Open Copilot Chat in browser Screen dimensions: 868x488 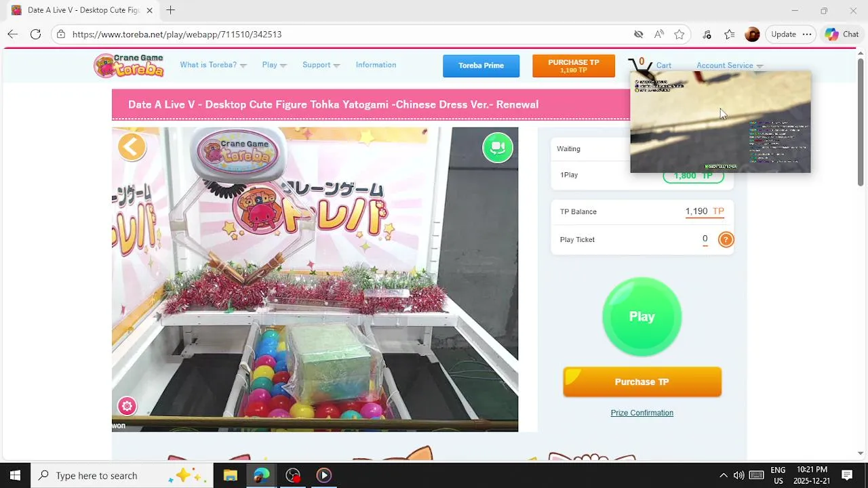pos(842,34)
